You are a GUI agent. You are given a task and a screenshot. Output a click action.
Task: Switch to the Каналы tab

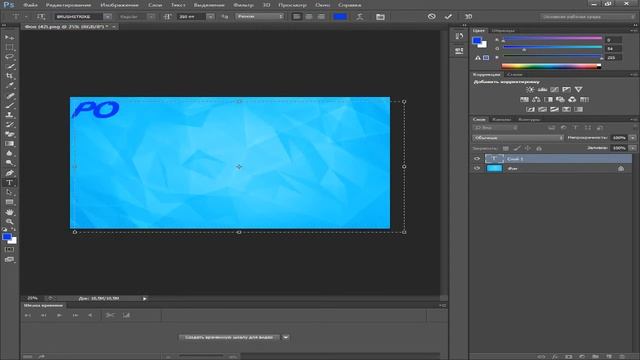click(x=501, y=120)
